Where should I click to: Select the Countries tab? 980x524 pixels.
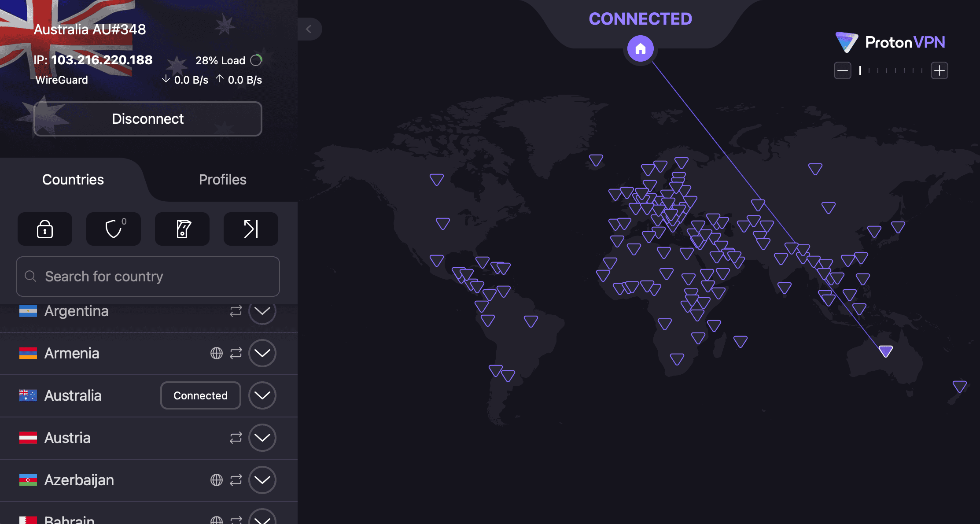click(x=73, y=180)
